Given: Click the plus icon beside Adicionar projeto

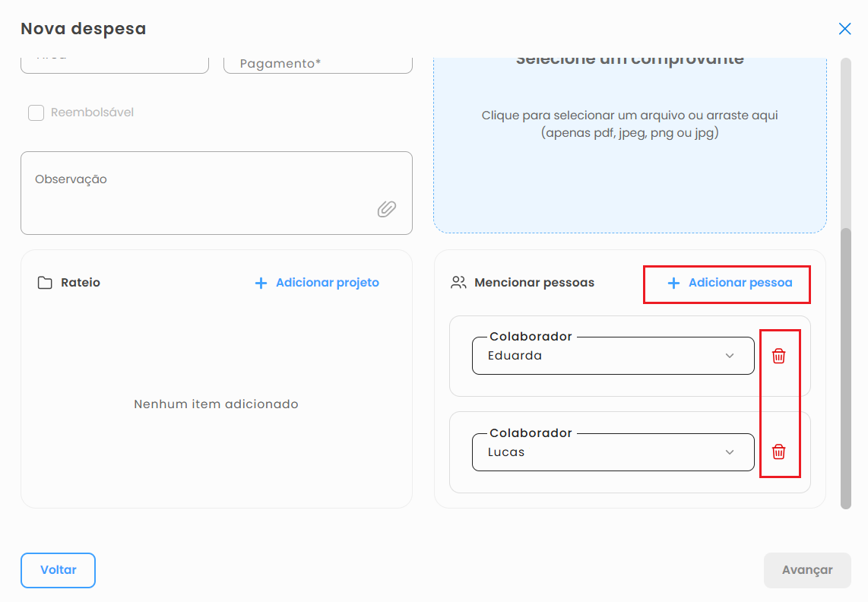Looking at the screenshot, I should click(261, 283).
